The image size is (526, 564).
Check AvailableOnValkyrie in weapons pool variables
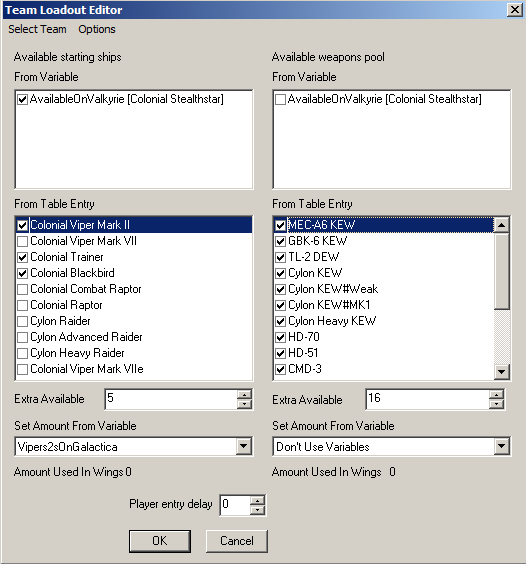[280, 100]
